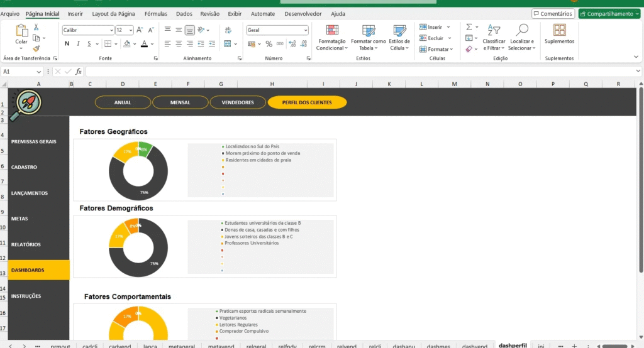Click the Cut scissors icon
The image size is (644, 348).
coord(36,27)
